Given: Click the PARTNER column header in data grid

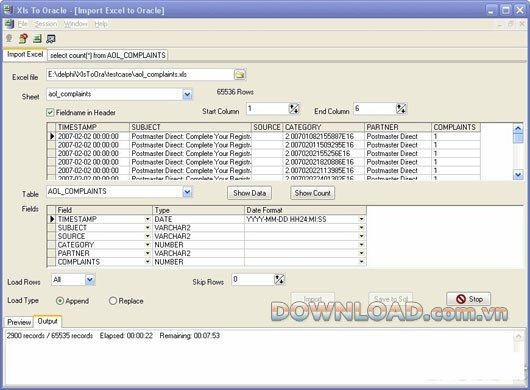Looking at the screenshot, I should [x=398, y=127].
